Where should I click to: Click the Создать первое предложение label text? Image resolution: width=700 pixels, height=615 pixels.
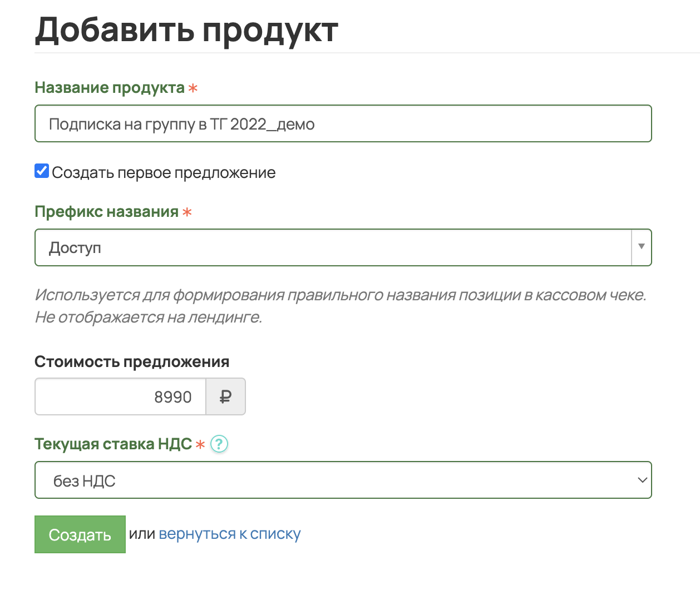(164, 172)
